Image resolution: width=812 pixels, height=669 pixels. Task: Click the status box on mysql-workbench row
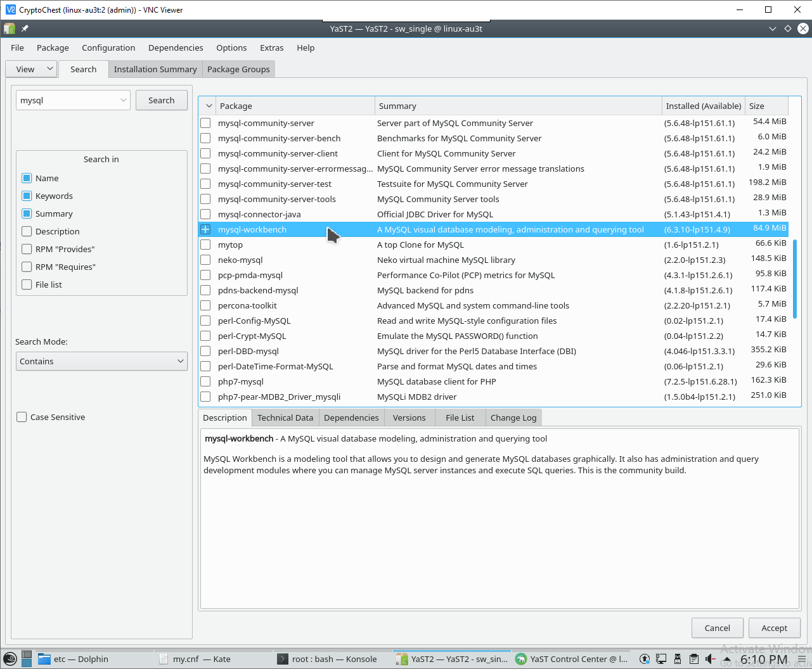tap(205, 229)
